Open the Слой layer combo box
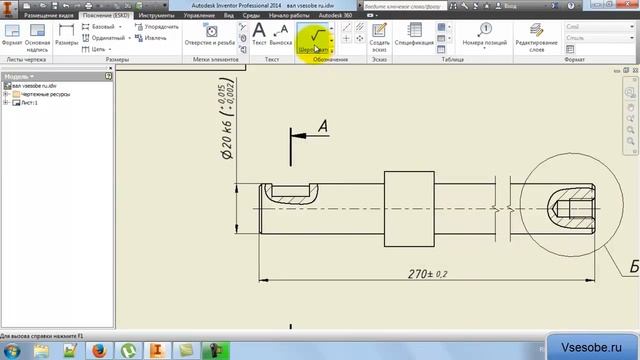 coord(599,27)
